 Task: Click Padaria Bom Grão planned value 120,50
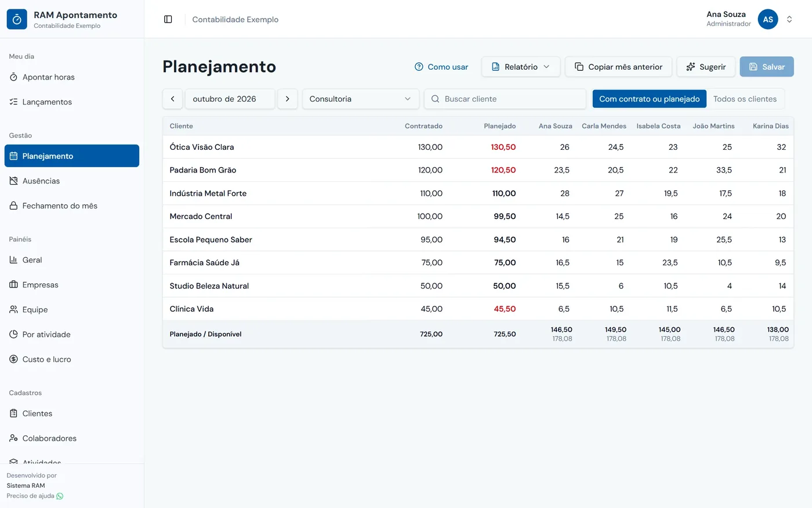click(503, 170)
